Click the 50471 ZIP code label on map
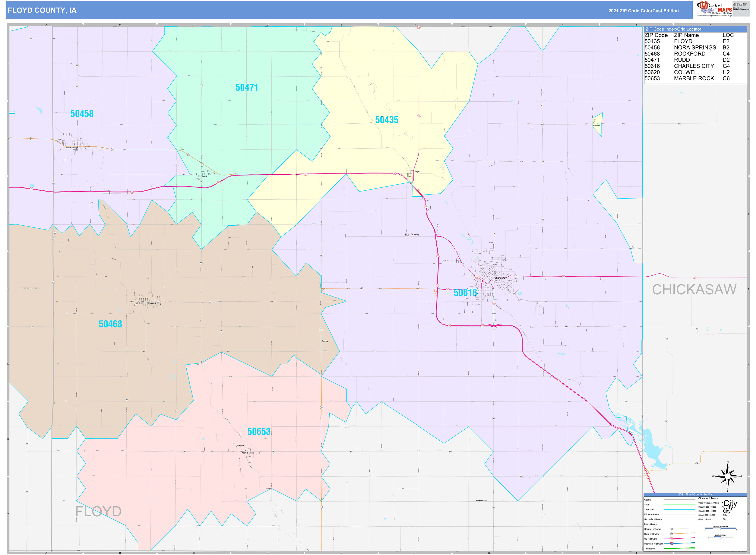The height and width of the screenshot is (555, 756). tap(247, 87)
